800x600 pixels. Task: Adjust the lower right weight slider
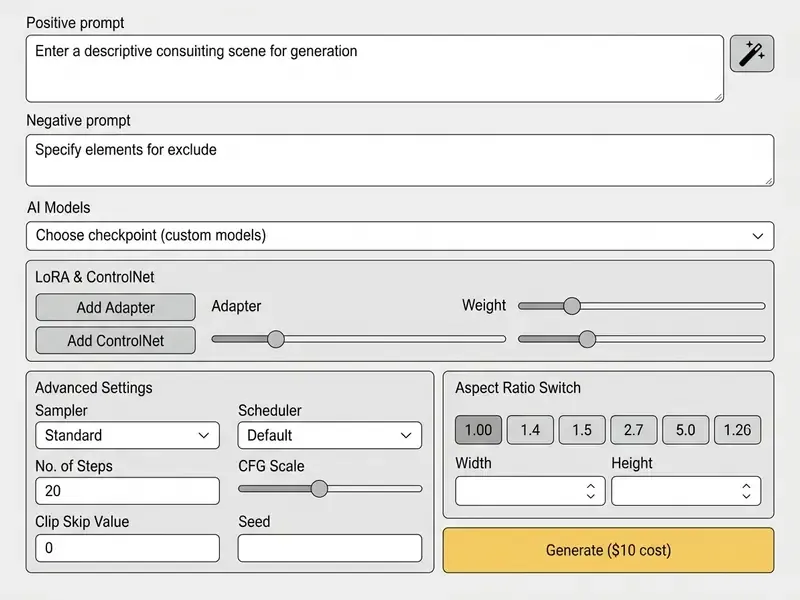[641, 339]
